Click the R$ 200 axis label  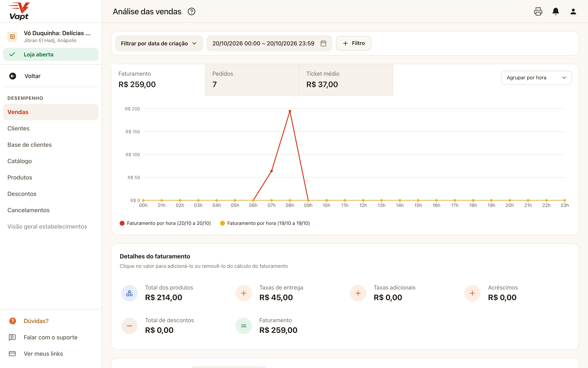pyautogui.click(x=133, y=109)
